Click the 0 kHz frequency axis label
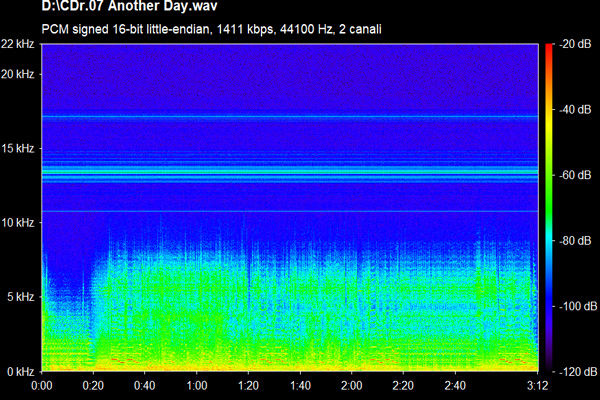Image resolution: width=600 pixels, height=400 pixels. pyautogui.click(x=21, y=371)
